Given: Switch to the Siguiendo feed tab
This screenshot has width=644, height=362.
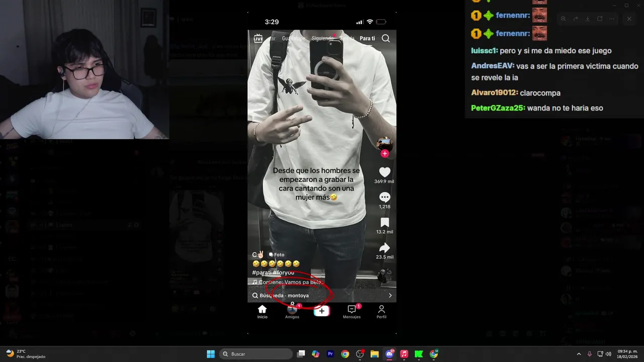Looking at the screenshot, I should [323, 38].
